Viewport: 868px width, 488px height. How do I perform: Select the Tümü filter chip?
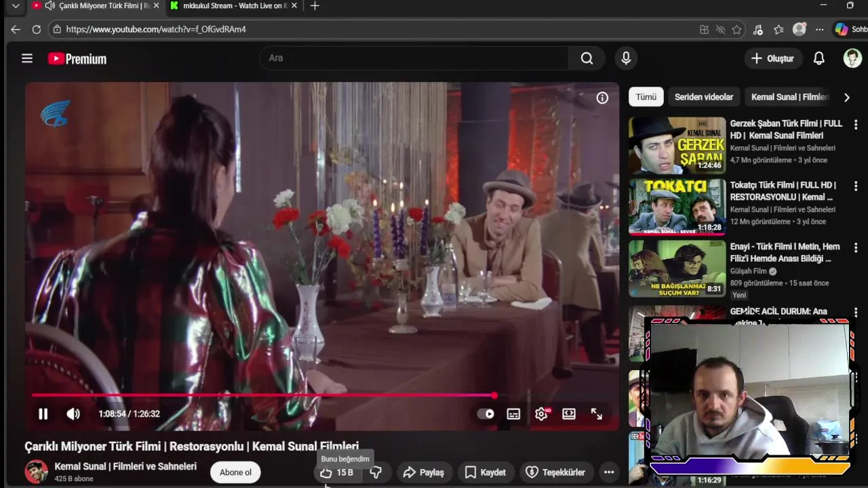click(646, 97)
